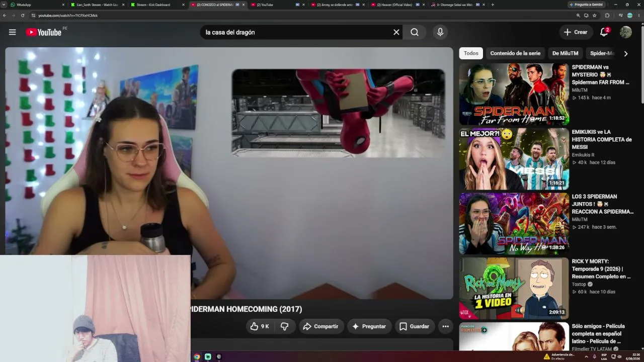Open the LOS 3 SPIDERMAN JUNTOS title

coord(602,204)
